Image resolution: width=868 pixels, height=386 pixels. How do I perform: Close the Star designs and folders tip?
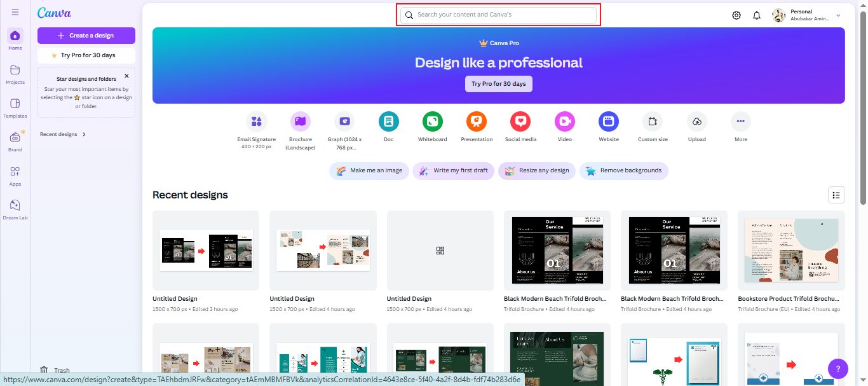126,76
